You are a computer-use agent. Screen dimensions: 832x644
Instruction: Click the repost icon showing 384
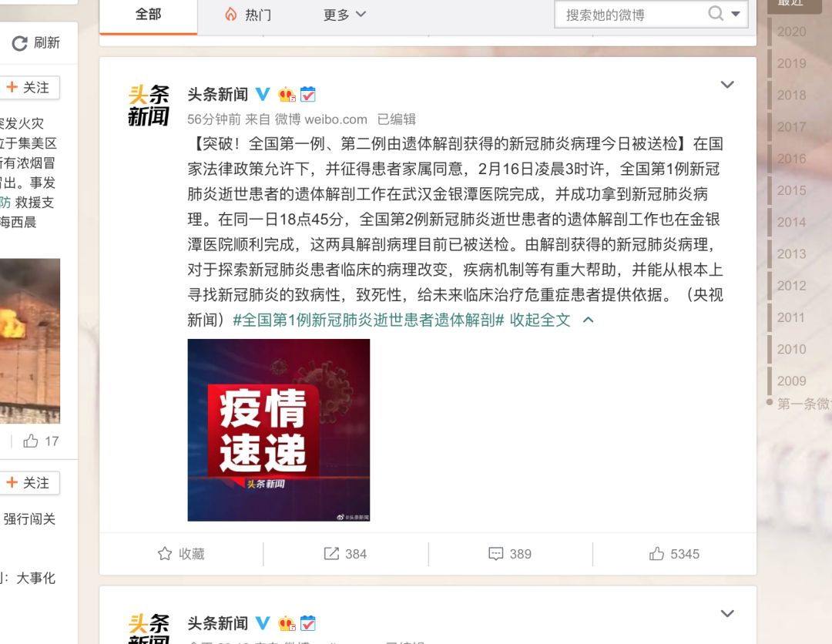[x=331, y=554]
